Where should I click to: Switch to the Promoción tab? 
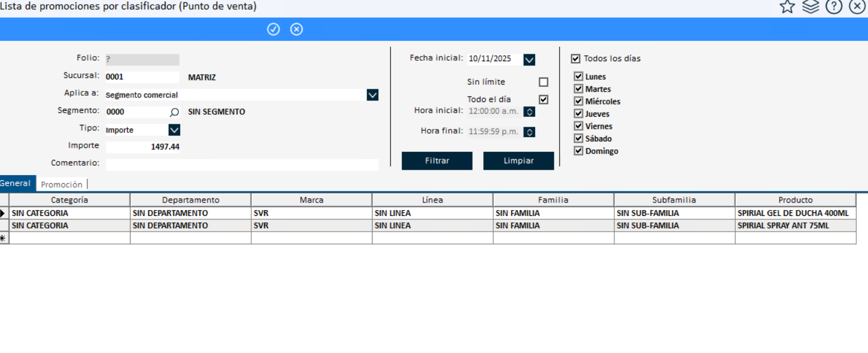pyautogui.click(x=62, y=184)
